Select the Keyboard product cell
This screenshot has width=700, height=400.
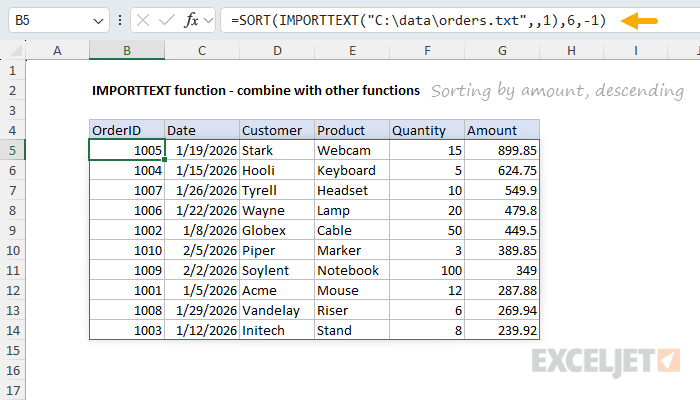[x=352, y=171]
